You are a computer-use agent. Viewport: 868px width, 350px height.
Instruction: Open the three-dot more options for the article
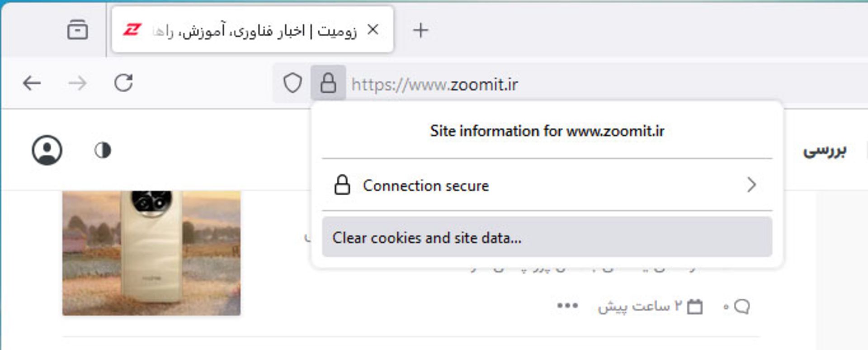[567, 305]
